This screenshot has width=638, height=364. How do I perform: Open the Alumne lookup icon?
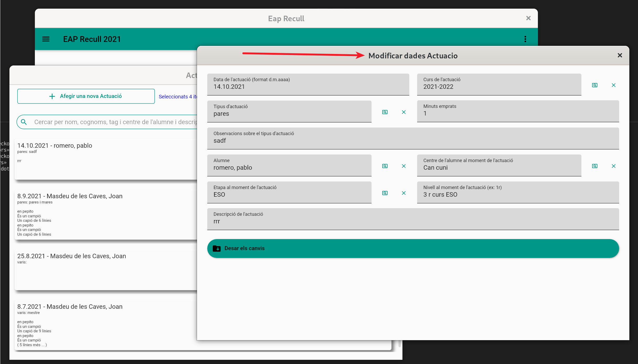click(385, 166)
